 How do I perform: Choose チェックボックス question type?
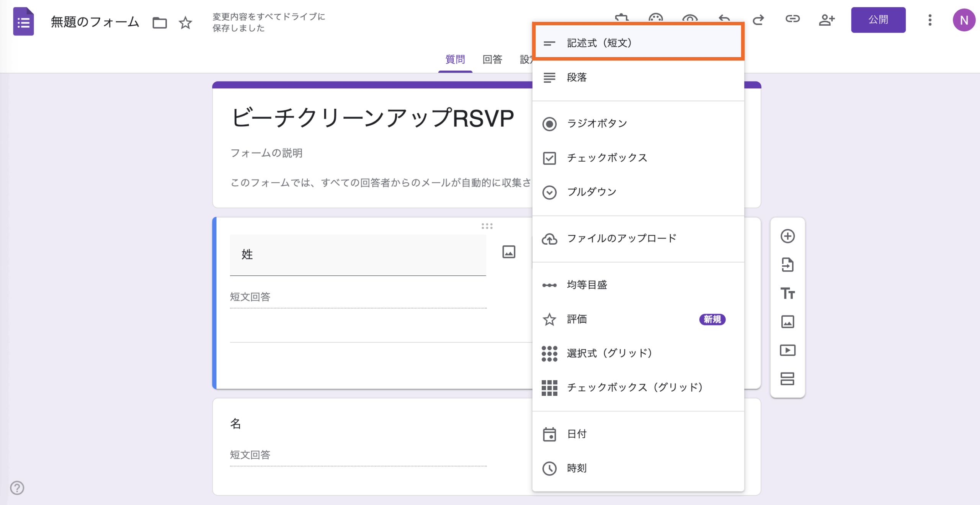tap(607, 158)
